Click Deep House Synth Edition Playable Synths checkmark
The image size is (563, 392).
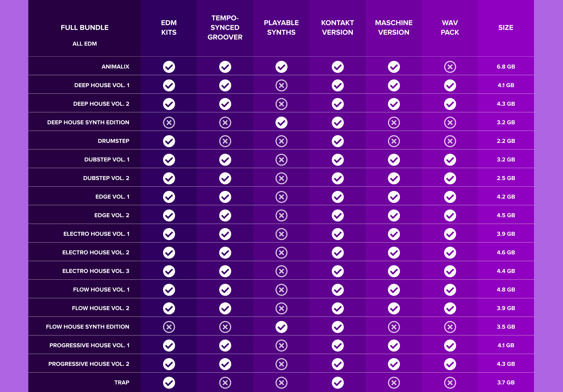click(281, 123)
